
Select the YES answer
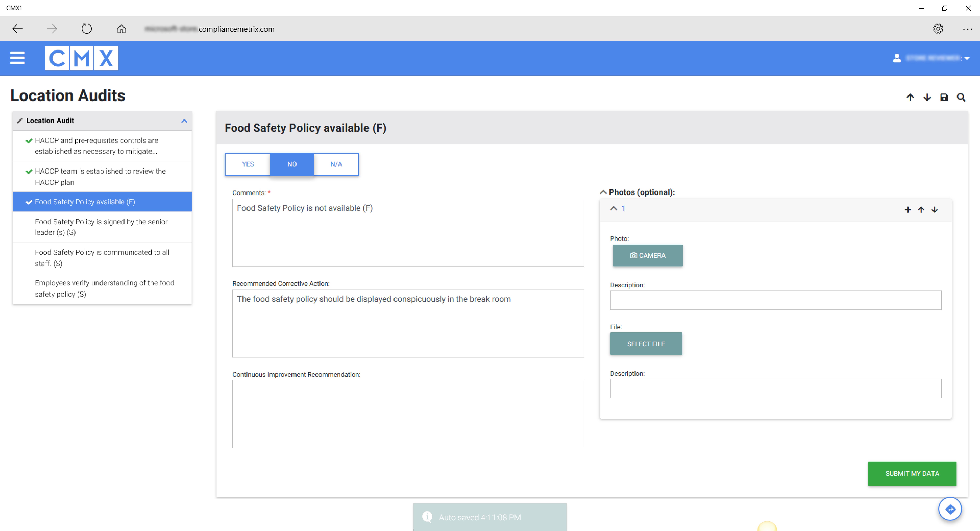pyautogui.click(x=248, y=164)
